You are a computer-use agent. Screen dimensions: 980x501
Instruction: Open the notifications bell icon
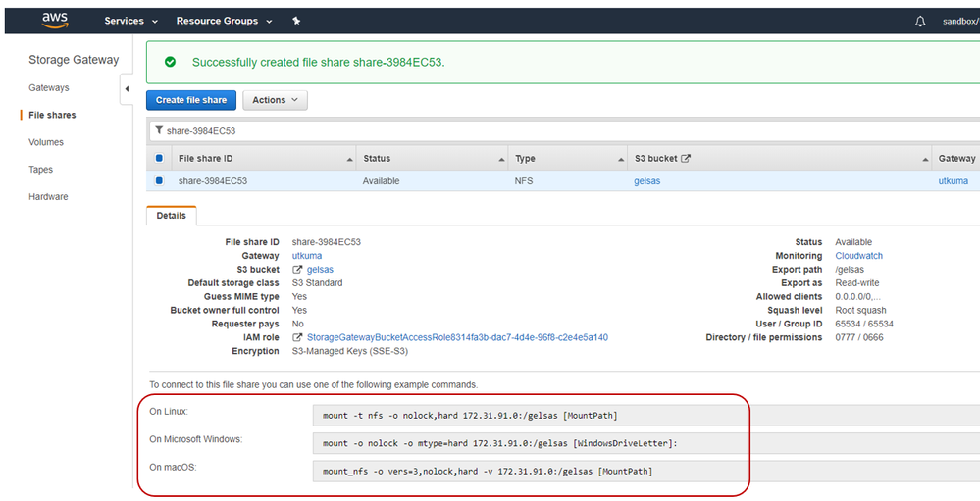coord(920,22)
